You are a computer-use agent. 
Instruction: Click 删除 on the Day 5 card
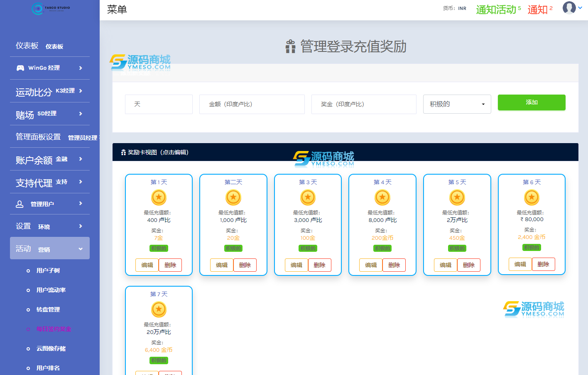click(x=468, y=265)
